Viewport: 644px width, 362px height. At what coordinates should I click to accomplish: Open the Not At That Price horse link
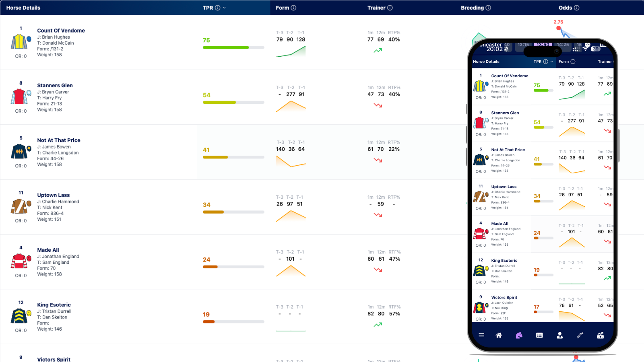click(x=59, y=140)
